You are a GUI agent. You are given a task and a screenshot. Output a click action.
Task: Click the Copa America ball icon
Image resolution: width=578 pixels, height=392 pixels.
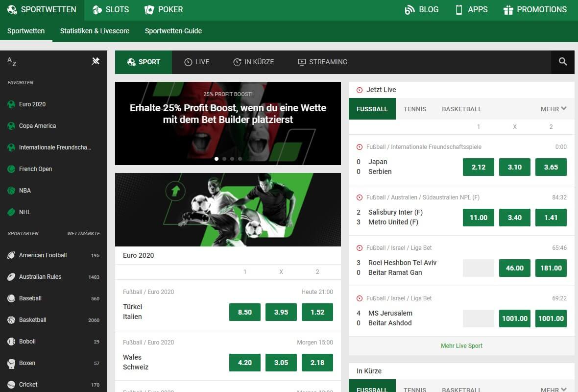point(11,126)
